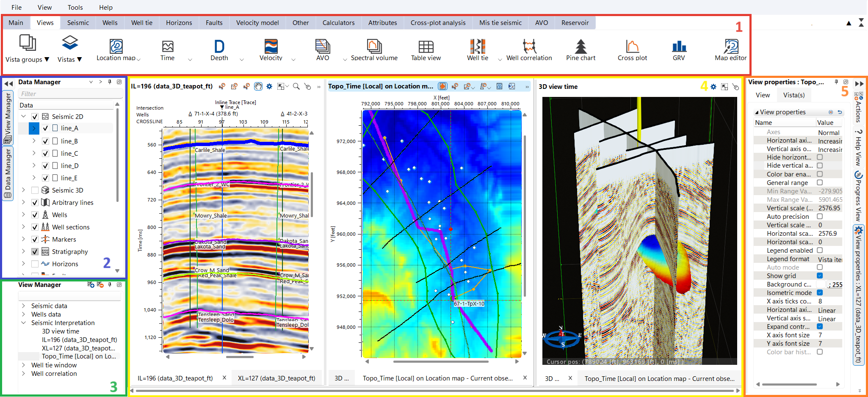Expand the Wells tree node
The height and width of the screenshot is (397, 868).
click(24, 215)
